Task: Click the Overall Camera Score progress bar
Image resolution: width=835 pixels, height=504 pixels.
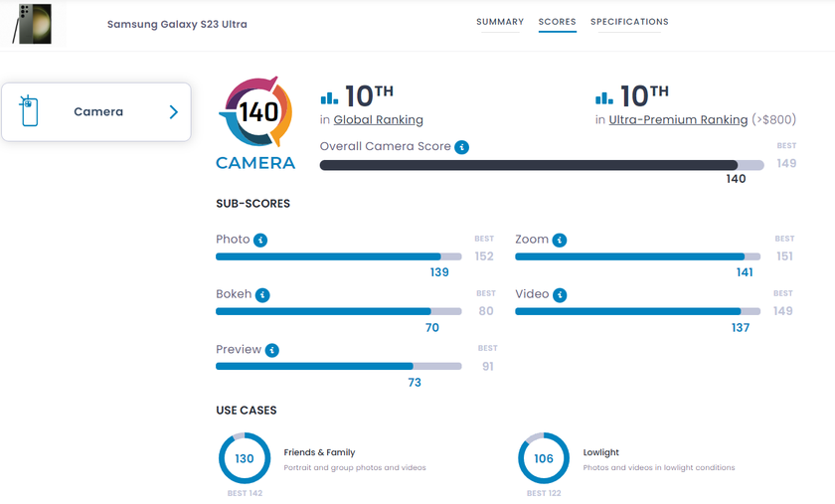Action: [541, 165]
